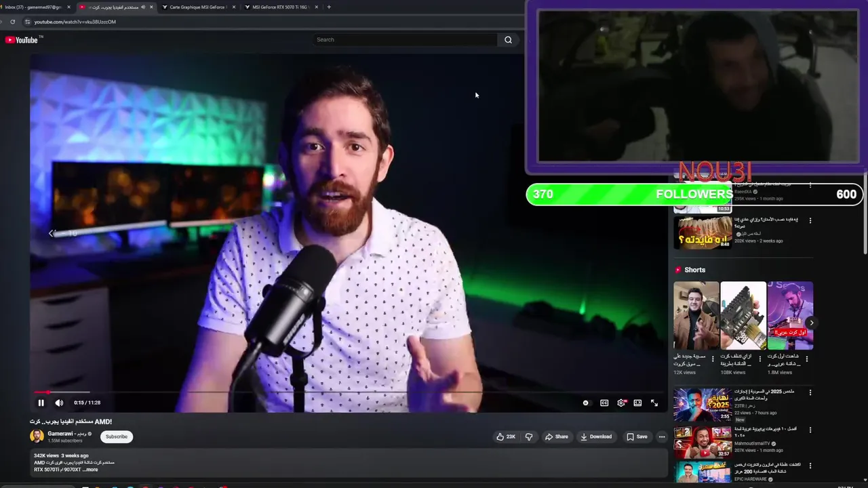Viewport: 868px width, 488px height.
Task: Click the video title mentioning AMD!
Action: [x=71, y=422]
